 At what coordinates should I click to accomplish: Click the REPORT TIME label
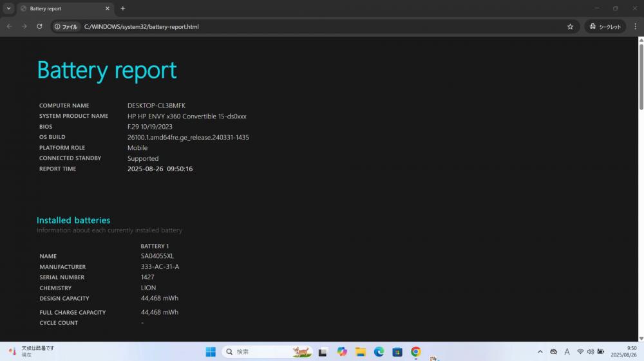(x=57, y=169)
